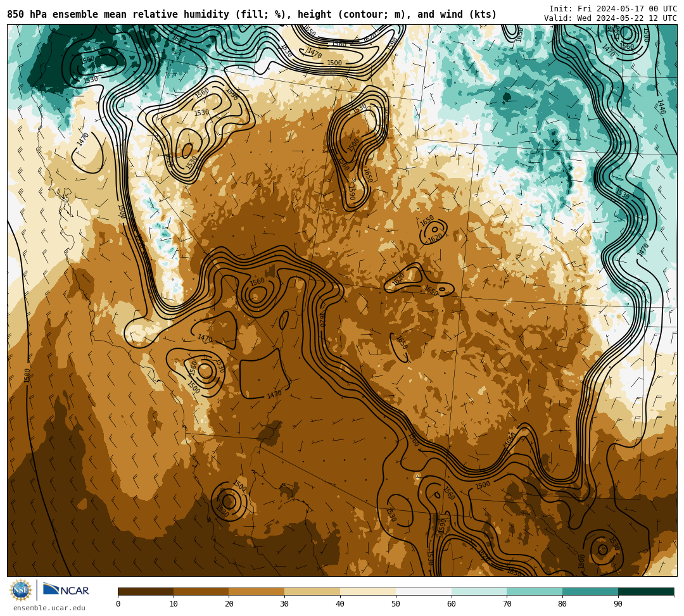Click the Init: Fri 2024-05-17 00 UTC text

[x=613, y=9]
